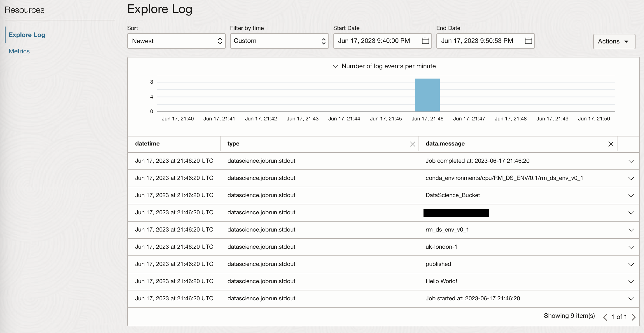This screenshot has width=644, height=333.
Task: Remove the type column with its X icon
Action: pos(412,144)
